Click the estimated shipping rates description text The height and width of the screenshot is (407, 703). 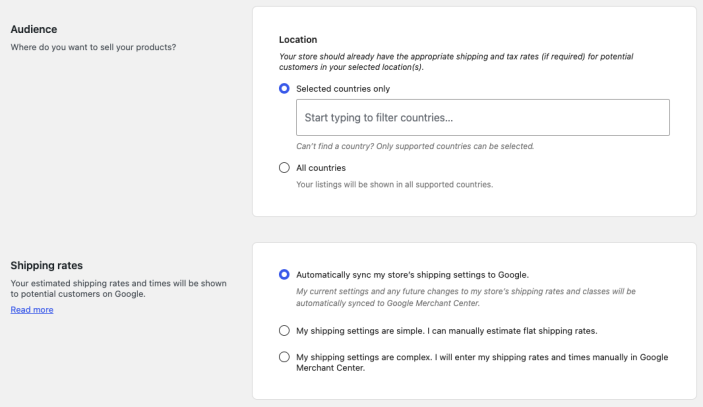pyautogui.click(x=118, y=288)
